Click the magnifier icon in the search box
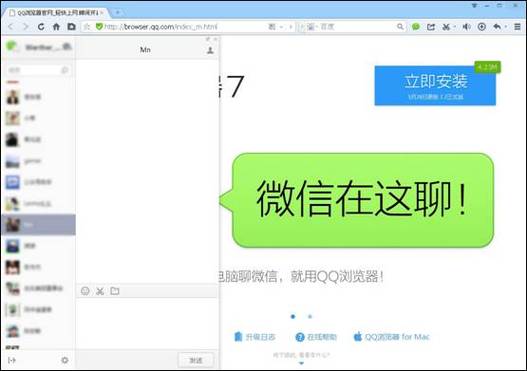This screenshot has height=371, width=527. [400, 26]
